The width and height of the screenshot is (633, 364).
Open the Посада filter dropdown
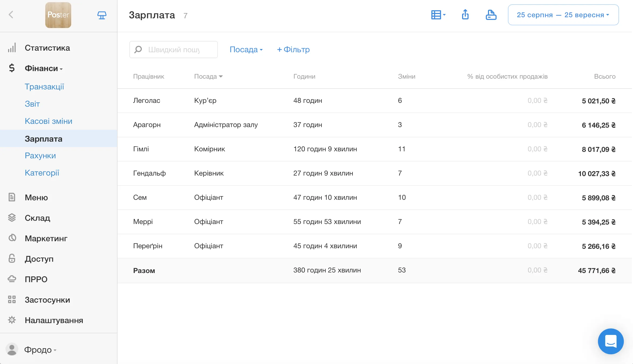coord(246,50)
